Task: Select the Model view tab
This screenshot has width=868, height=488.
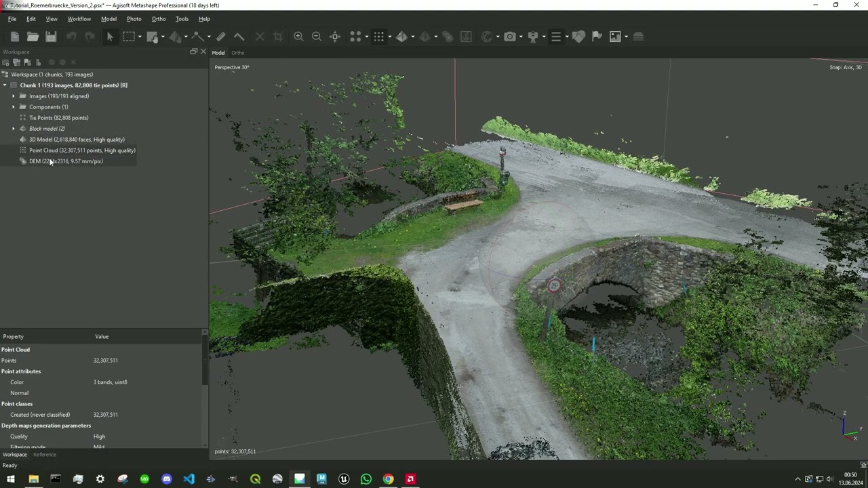Action: tap(218, 53)
